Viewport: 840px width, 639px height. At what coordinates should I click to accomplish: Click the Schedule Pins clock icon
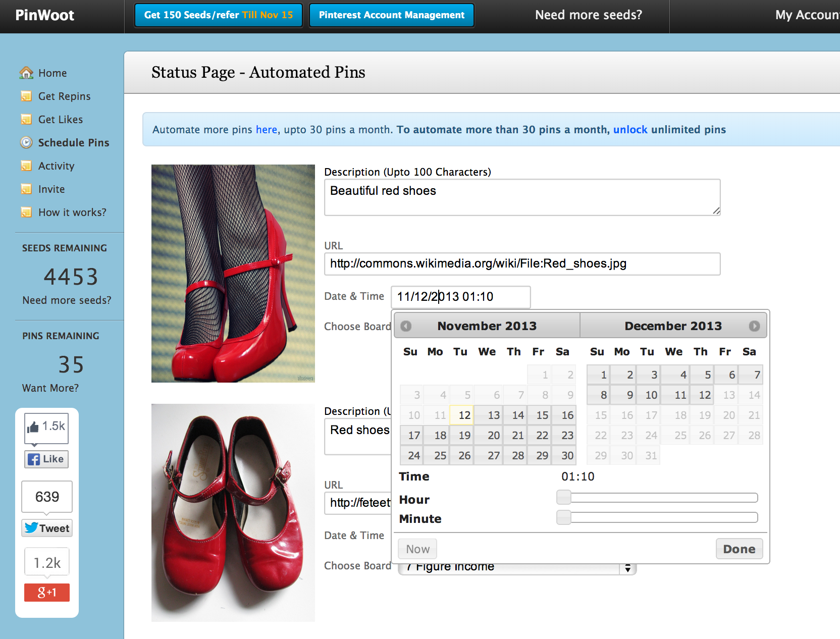[26, 143]
